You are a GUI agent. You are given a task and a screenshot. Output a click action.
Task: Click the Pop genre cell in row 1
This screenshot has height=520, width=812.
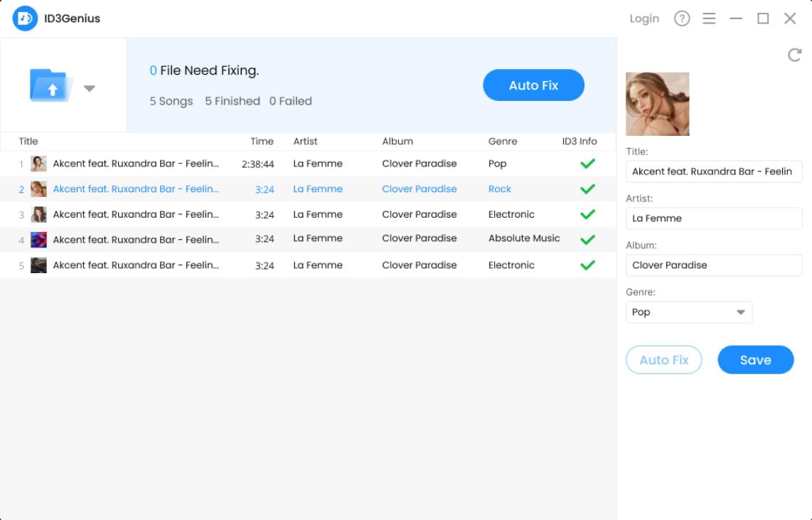point(497,164)
